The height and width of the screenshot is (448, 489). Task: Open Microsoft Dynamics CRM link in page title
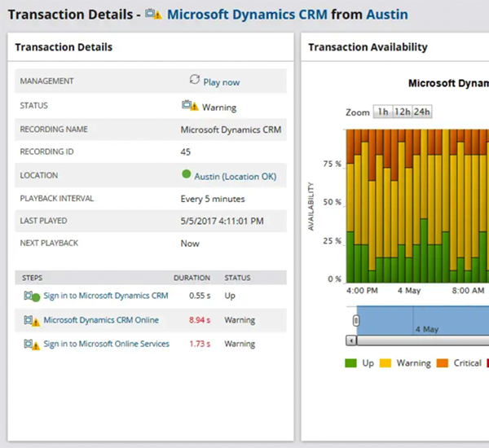click(247, 15)
